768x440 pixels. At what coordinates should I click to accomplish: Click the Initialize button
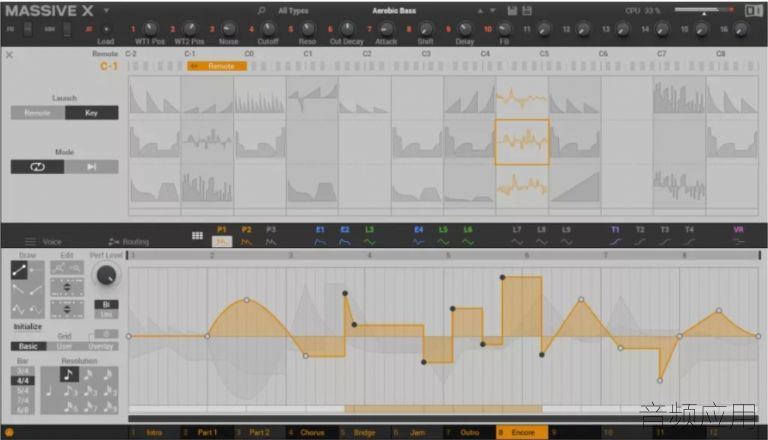(27, 326)
